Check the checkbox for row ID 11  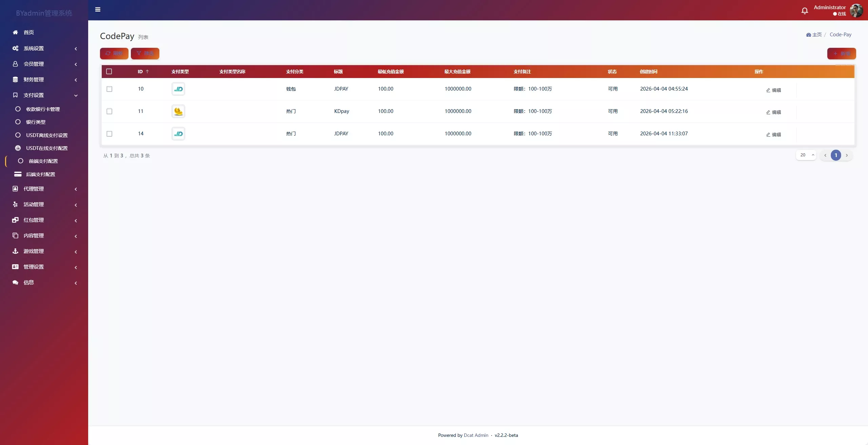[x=109, y=111]
